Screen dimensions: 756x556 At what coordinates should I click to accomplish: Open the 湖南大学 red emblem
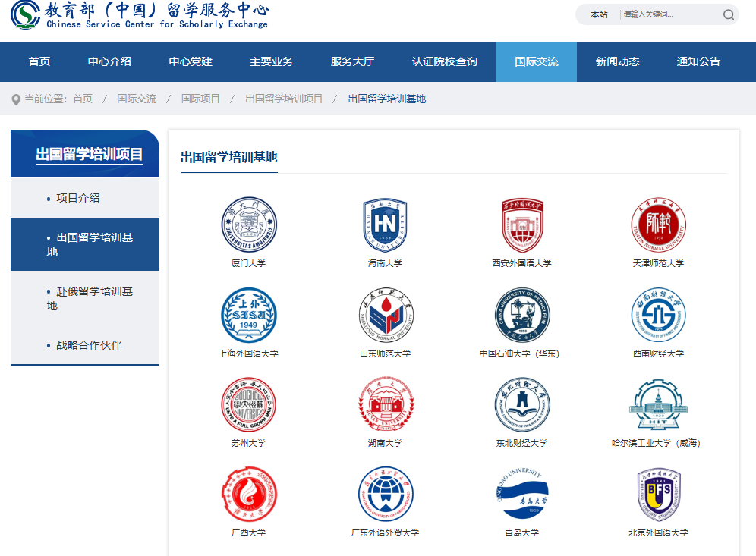[x=386, y=405]
